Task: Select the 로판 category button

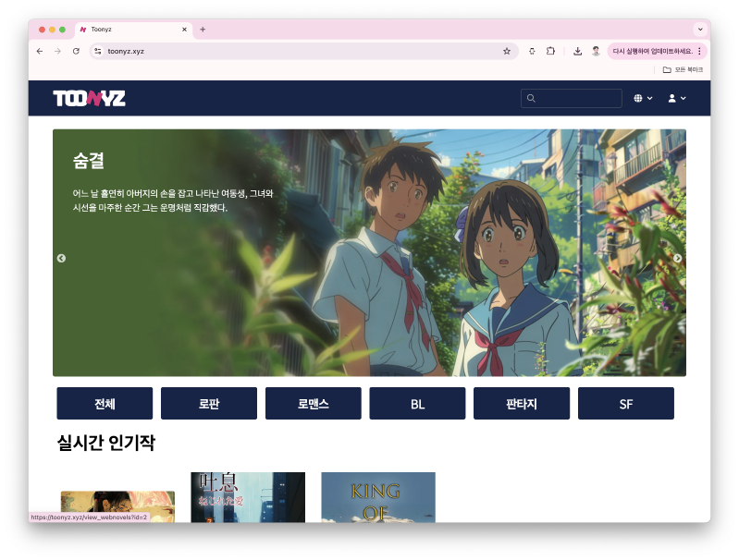Action: point(209,404)
